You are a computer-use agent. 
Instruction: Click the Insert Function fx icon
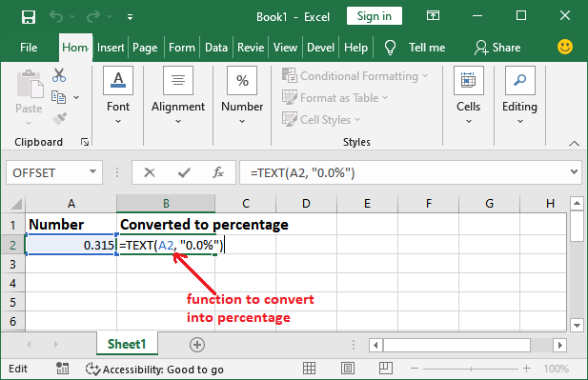(x=218, y=172)
